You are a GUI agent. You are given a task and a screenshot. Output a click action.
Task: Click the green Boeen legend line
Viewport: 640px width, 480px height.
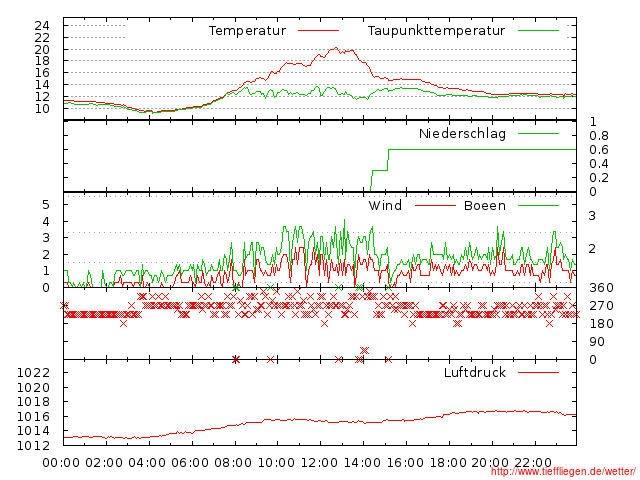(538, 205)
